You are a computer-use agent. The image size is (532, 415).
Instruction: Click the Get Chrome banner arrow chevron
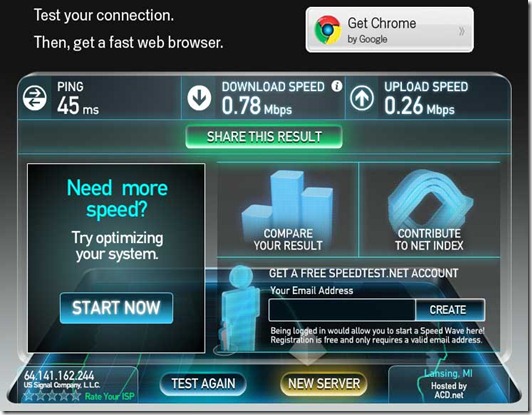tap(461, 31)
